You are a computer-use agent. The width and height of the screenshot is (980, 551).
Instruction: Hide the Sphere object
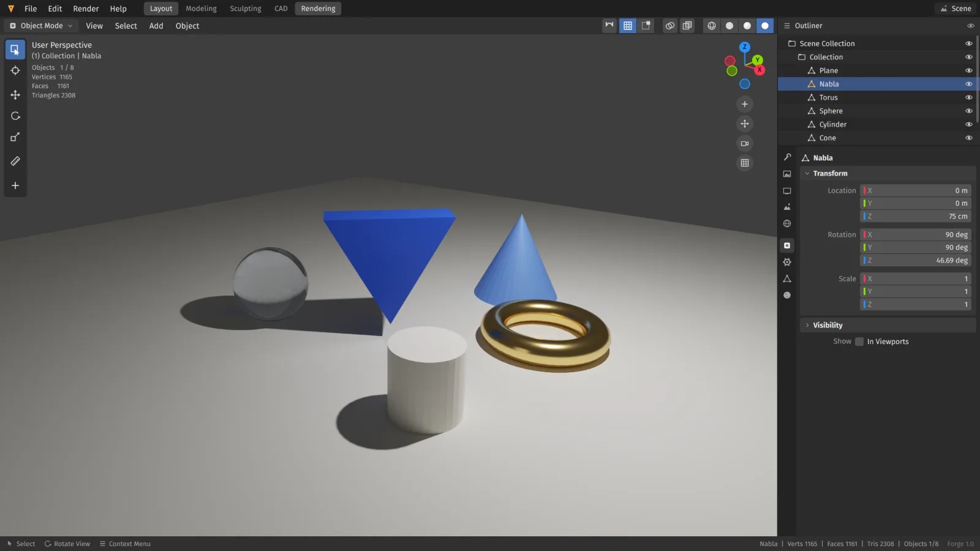[969, 111]
